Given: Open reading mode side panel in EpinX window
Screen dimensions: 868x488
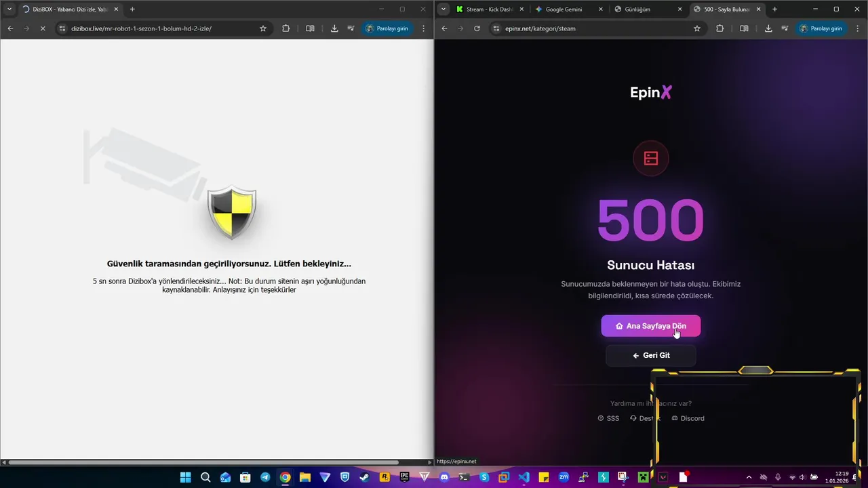Looking at the screenshot, I should click(x=744, y=28).
